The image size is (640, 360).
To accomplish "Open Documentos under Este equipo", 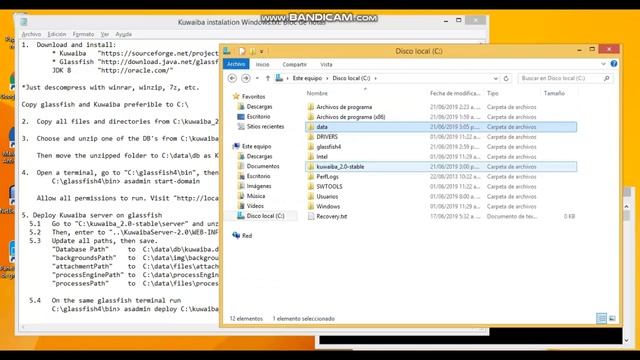I will tap(262, 166).
